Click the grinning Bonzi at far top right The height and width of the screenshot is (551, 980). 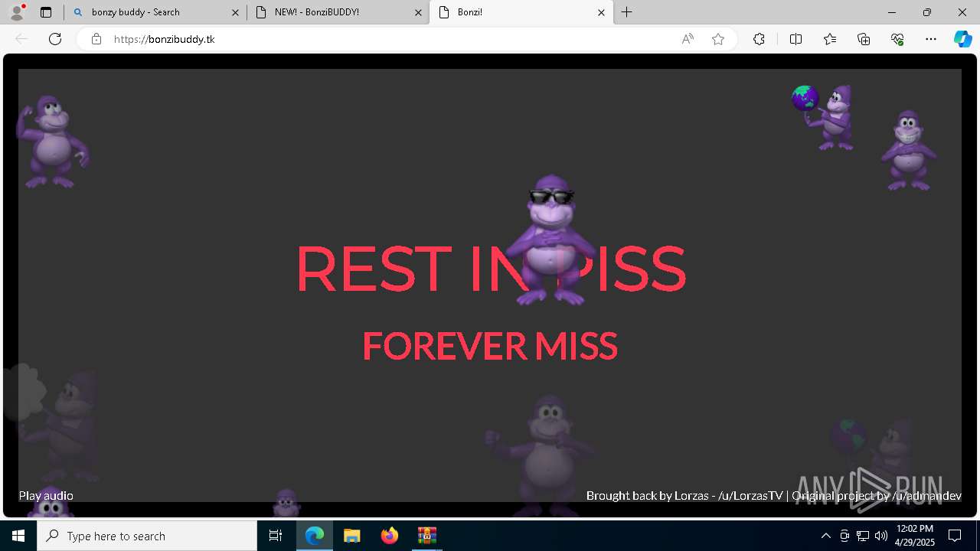909,150
